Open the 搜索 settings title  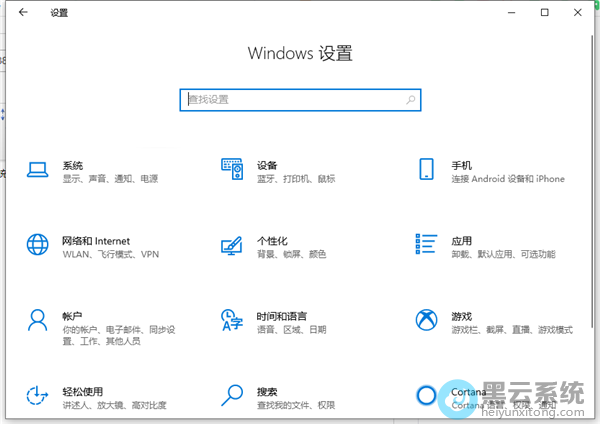[267, 392]
